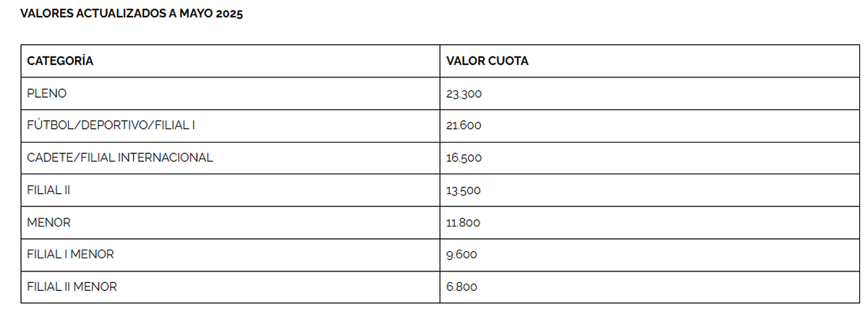Click the 6.800 fee value
This screenshot has height=309, width=868.
pos(462,288)
